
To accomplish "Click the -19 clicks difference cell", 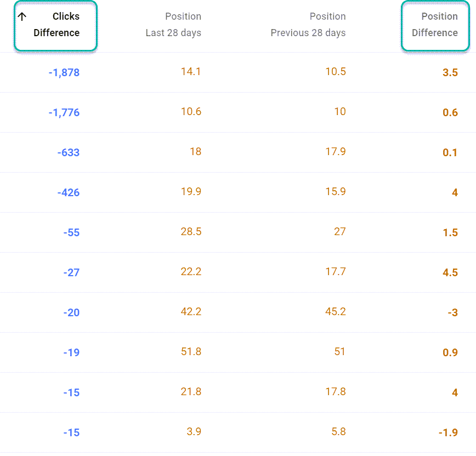I will 71,352.
